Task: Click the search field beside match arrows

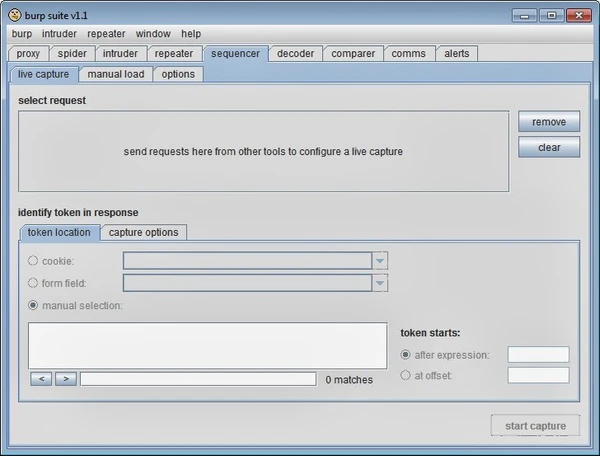Action: (198, 379)
